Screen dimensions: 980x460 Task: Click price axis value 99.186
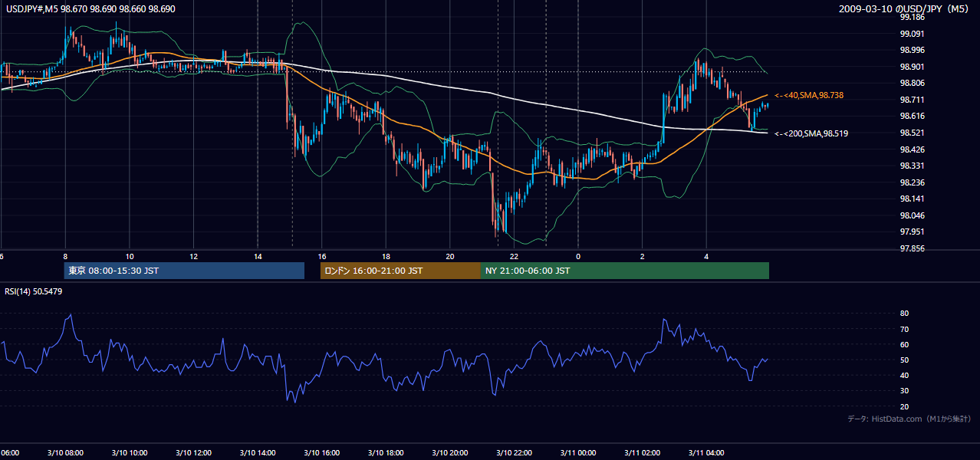tap(913, 17)
